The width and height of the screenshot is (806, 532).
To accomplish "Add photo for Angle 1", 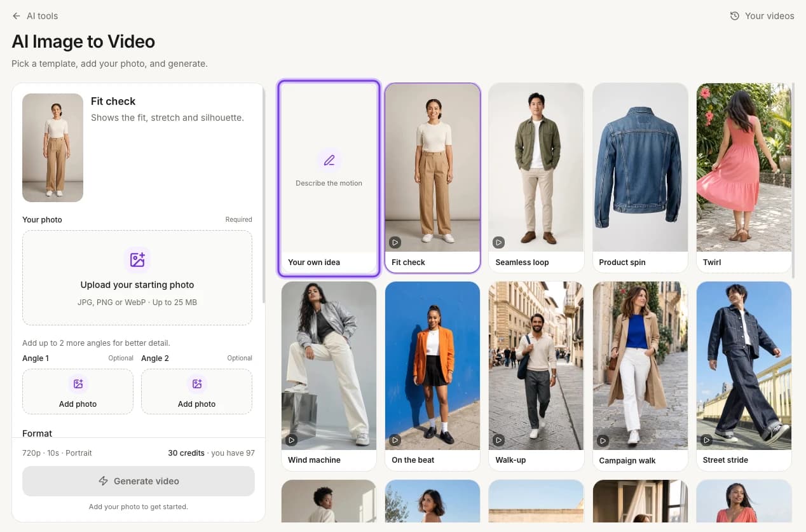I will point(78,392).
